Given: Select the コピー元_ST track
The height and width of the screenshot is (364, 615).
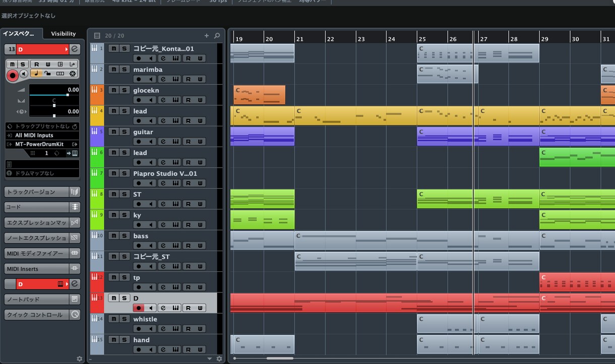Looking at the screenshot, I should (x=151, y=256).
